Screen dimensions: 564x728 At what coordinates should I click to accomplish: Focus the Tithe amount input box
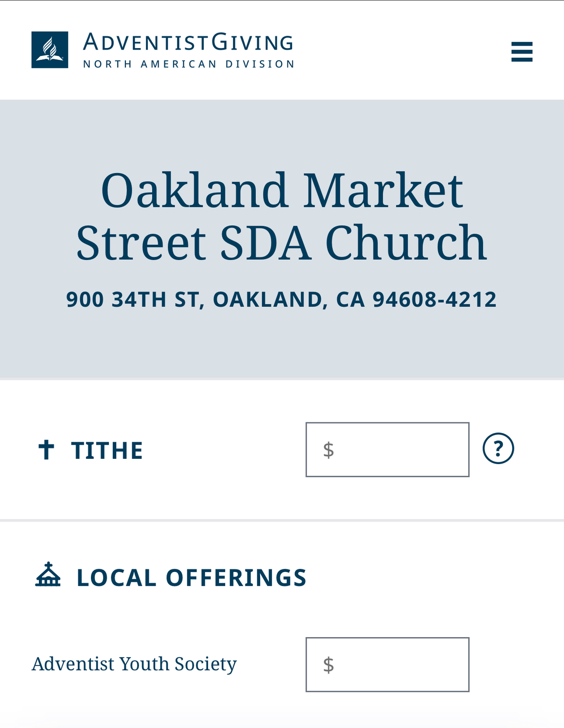[x=388, y=450]
